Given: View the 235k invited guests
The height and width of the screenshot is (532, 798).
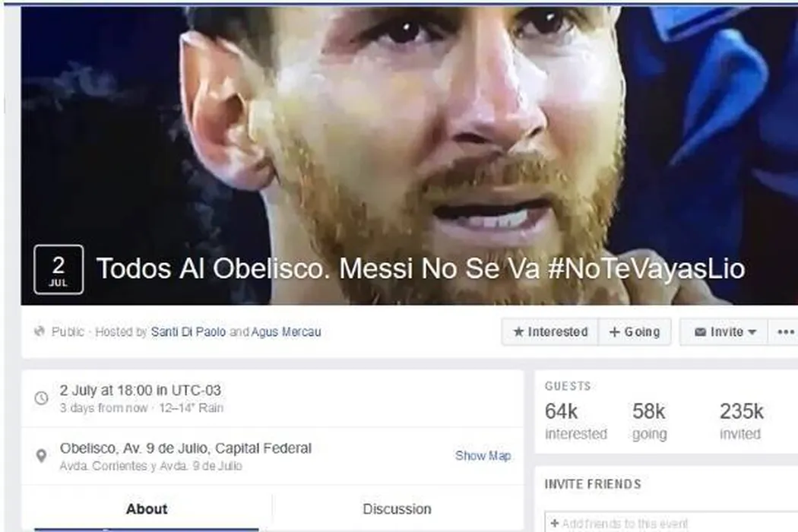Looking at the screenshot, I should pos(742,421).
